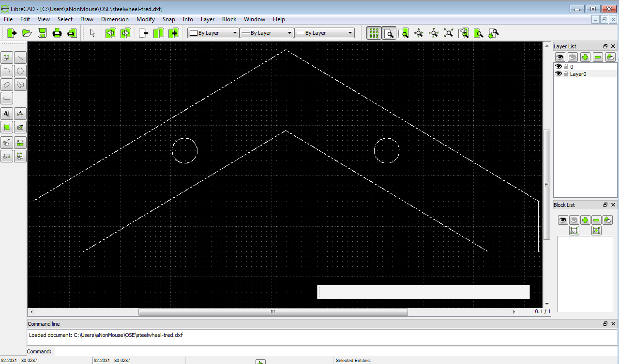This screenshot has width=619, height=364.
Task: Open the pen color By Layer dropdown
Action: point(213,33)
